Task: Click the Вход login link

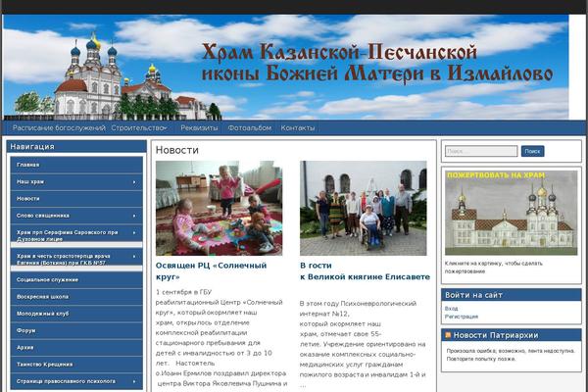Action: click(451, 309)
